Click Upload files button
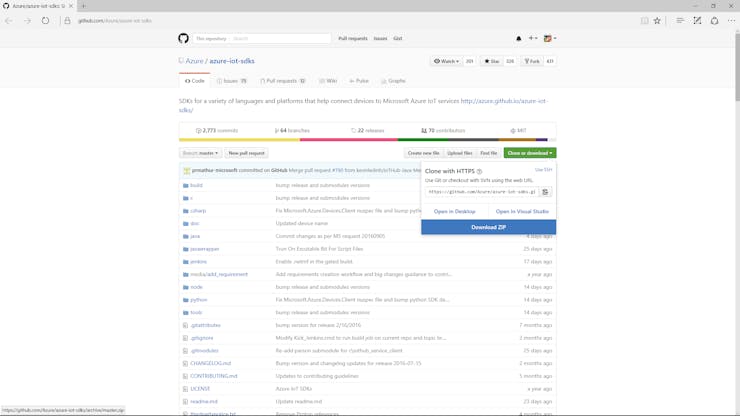Viewport: 740px width, 416px height. [460, 153]
